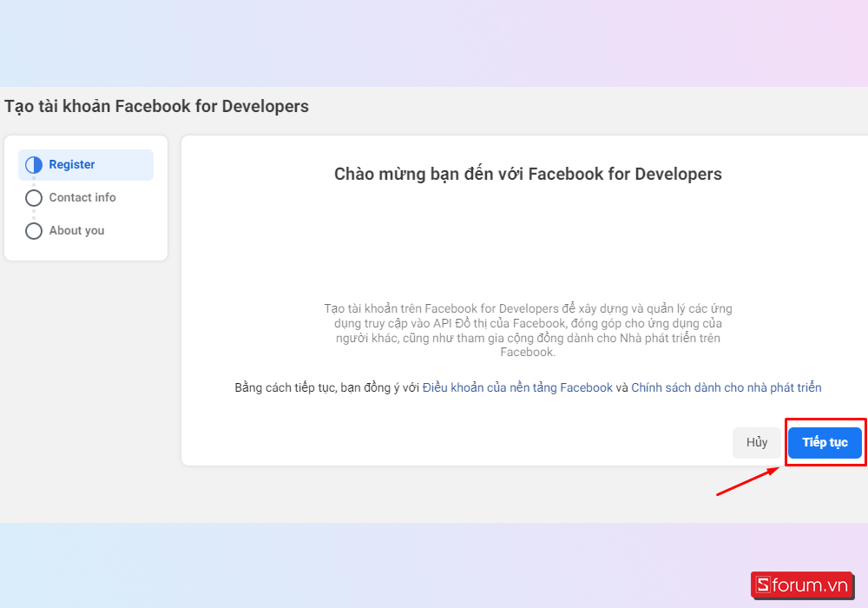Click the About you label text
This screenshot has height=608, width=868.
point(76,230)
